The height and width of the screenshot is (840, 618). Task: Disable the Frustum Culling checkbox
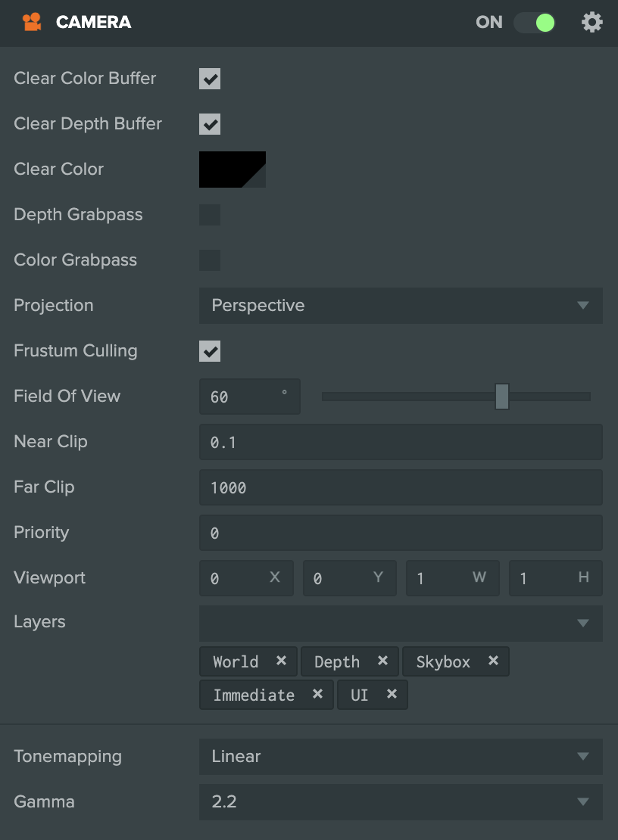tap(210, 351)
